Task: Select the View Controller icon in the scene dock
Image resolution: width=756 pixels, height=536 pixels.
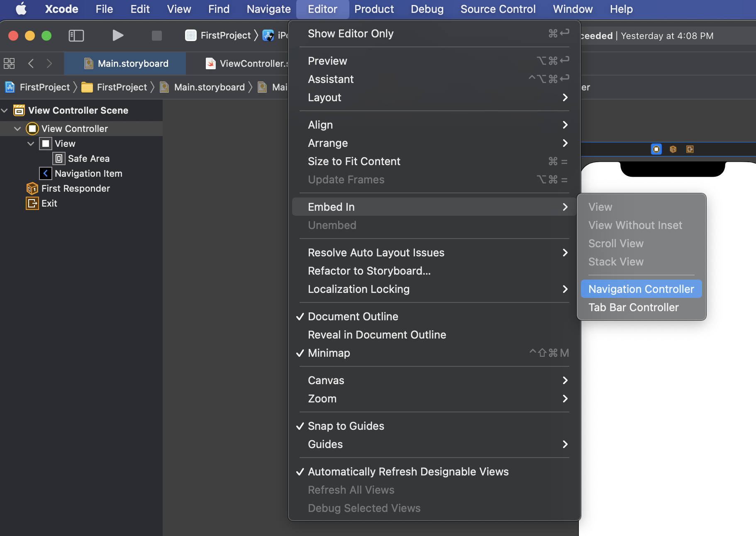Action: pos(656,149)
